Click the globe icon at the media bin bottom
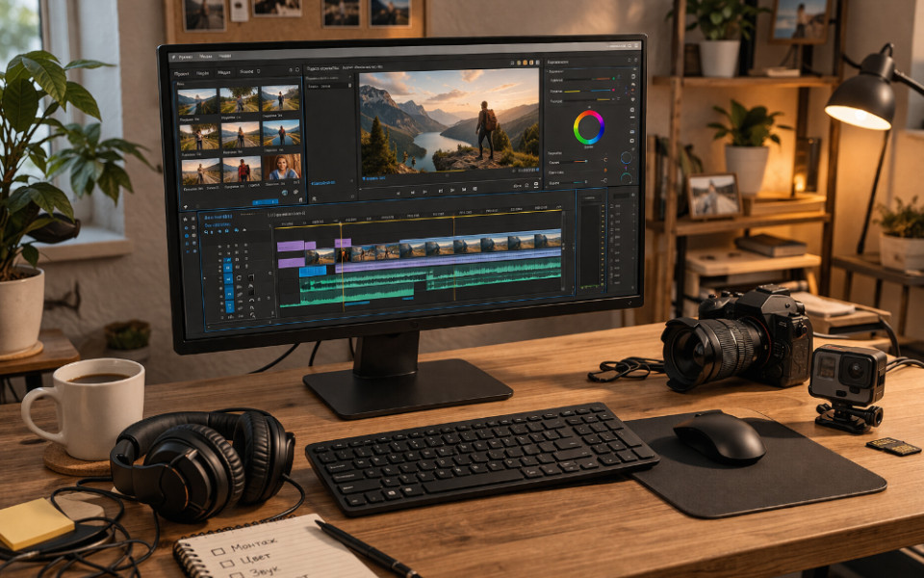The height and width of the screenshot is (578, 924). 285,194
